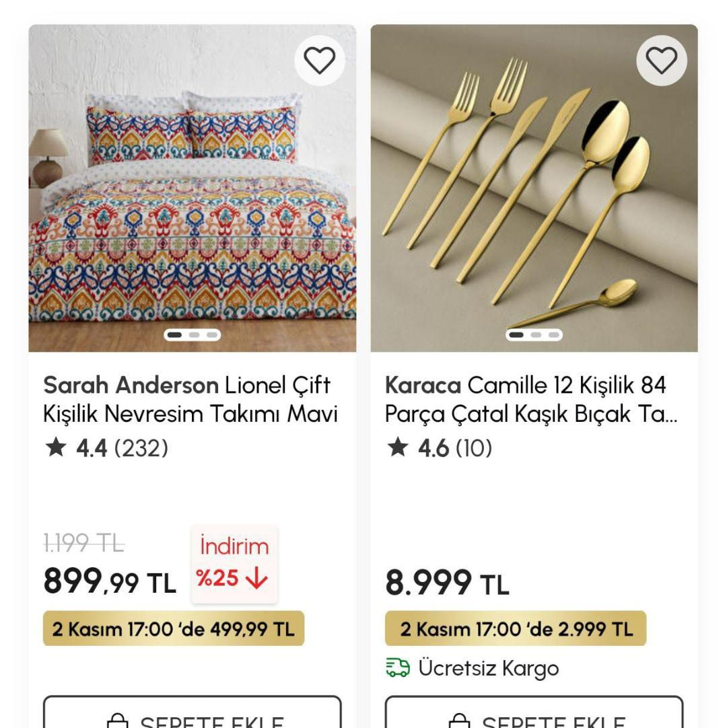
Task: Select second carousel dot on bedding image
Action: click(194, 334)
